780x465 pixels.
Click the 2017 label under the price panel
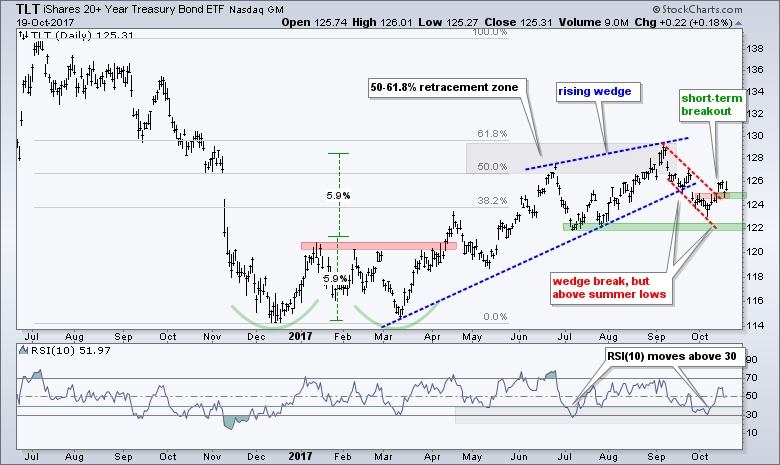coord(300,337)
